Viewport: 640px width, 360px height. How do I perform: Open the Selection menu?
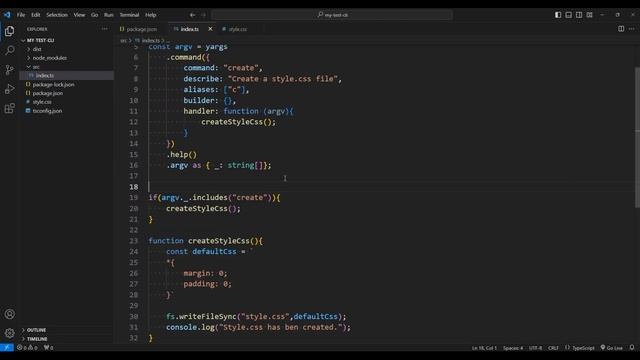pyautogui.click(x=57, y=15)
